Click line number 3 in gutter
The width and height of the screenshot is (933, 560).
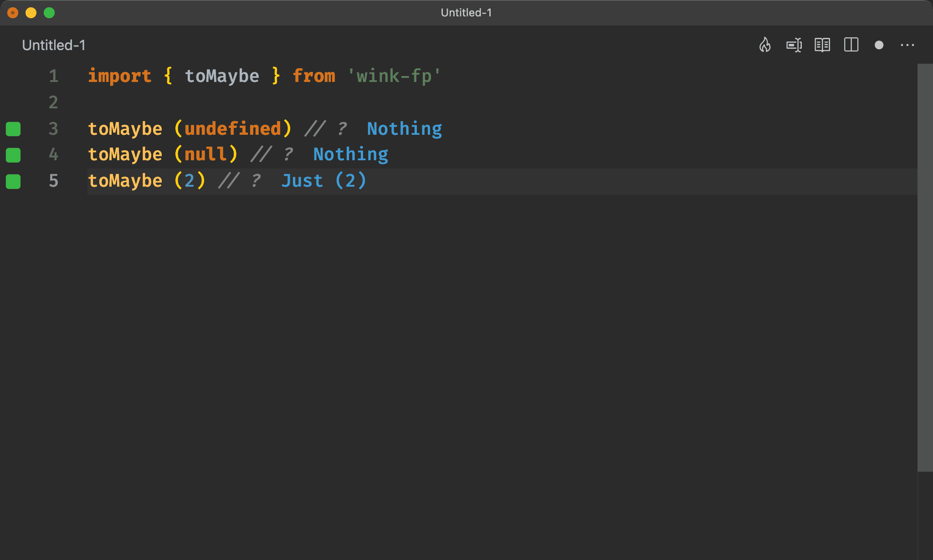coord(54,129)
